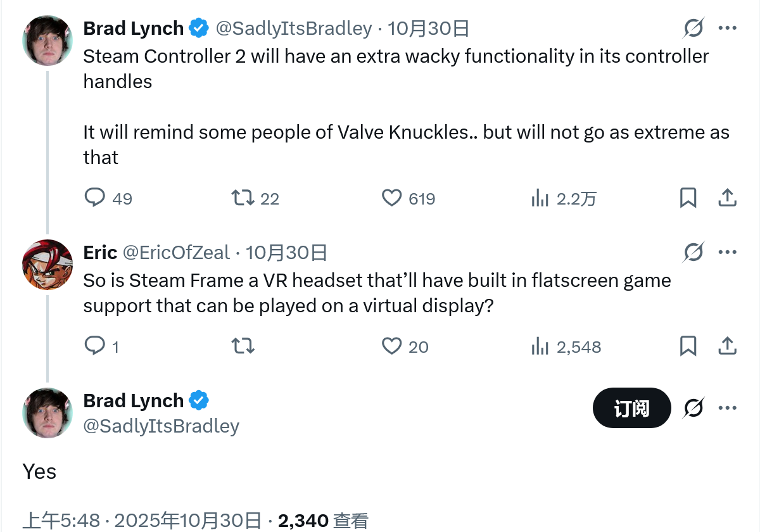The height and width of the screenshot is (532, 760).
Task: Click the 订阅 subscribe button
Action: pyautogui.click(x=631, y=408)
